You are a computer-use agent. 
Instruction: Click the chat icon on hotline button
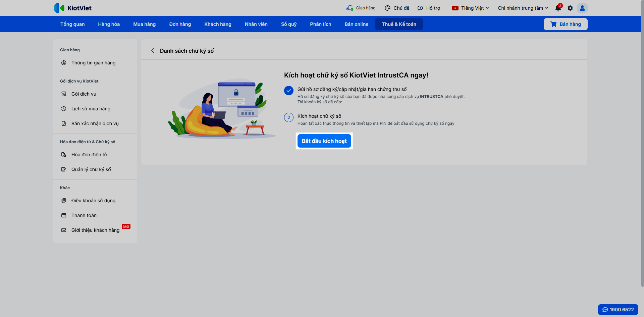(x=605, y=310)
